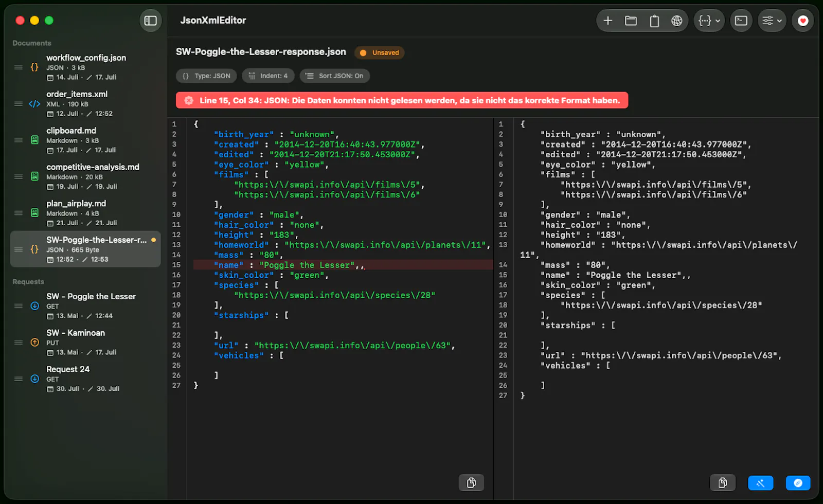Open the Type: JSON selector

click(x=207, y=76)
